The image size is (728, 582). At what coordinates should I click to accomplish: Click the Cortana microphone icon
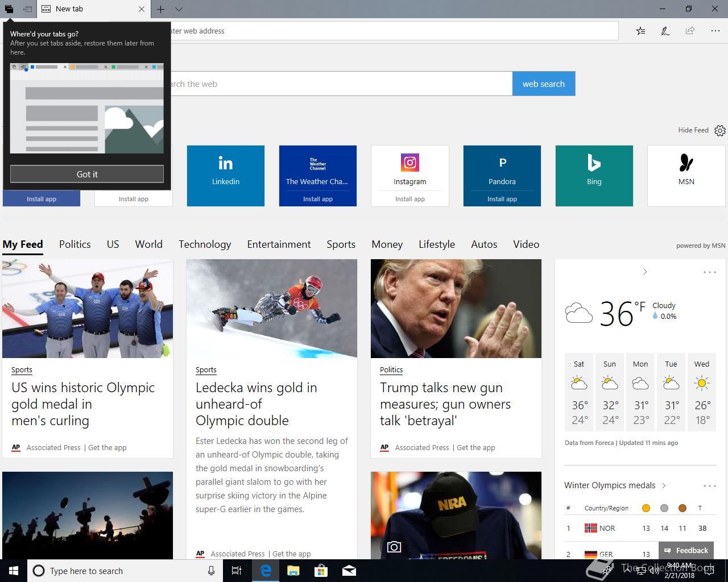[211, 571]
